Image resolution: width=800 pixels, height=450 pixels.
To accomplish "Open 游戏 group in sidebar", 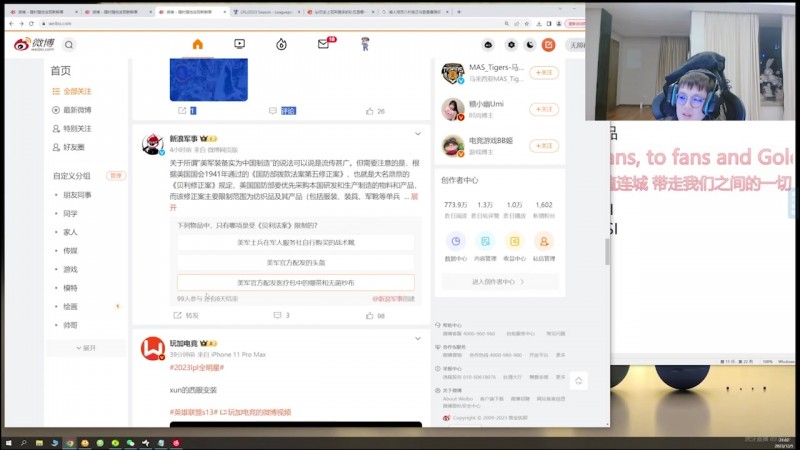I will (x=70, y=269).
